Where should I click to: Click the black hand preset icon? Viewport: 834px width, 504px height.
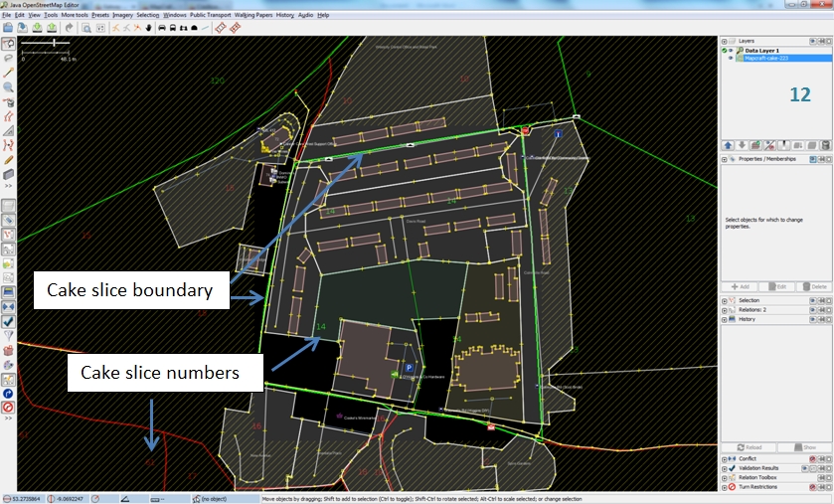(148, 28)
